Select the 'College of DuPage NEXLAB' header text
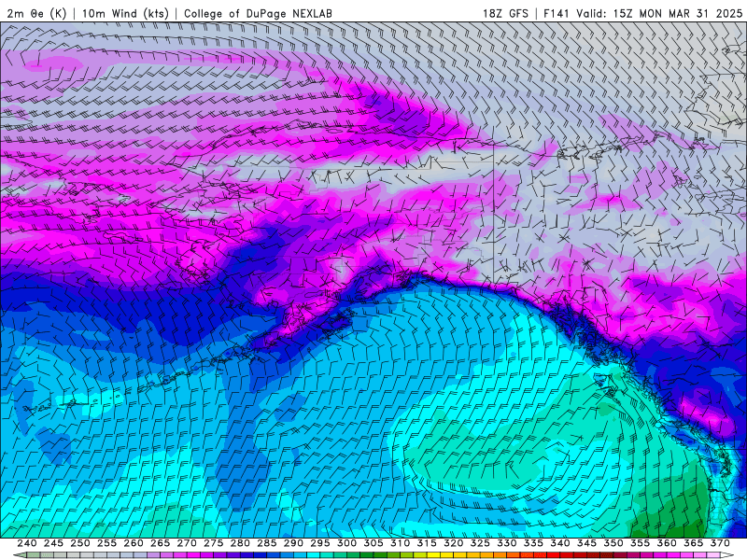 tap(258, 13)
